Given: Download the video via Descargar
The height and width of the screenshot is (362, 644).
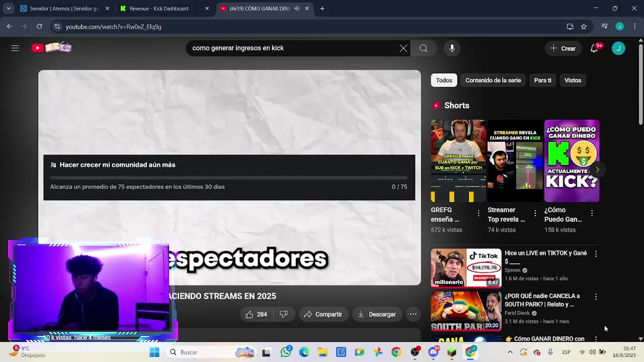Looking at the screenshot, I should (377, 314).
